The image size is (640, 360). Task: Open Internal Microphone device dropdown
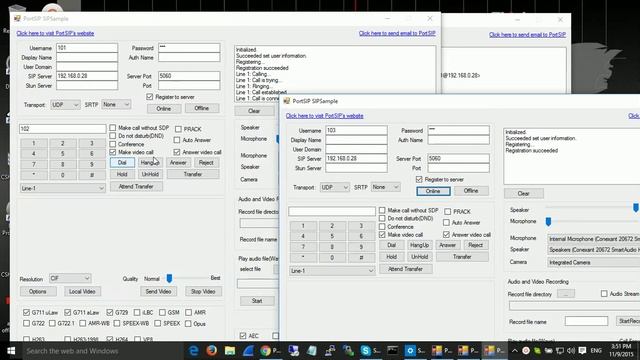coord(593,239)
